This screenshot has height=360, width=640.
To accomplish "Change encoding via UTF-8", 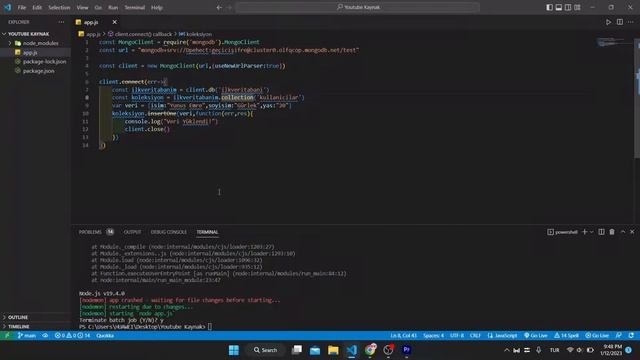I will [457, 336].
